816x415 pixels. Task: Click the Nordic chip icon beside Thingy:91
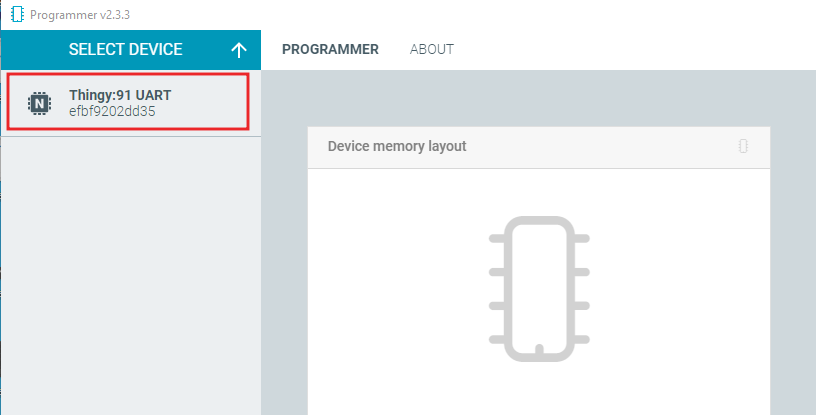pyautogui.click(x=39, y=103)
